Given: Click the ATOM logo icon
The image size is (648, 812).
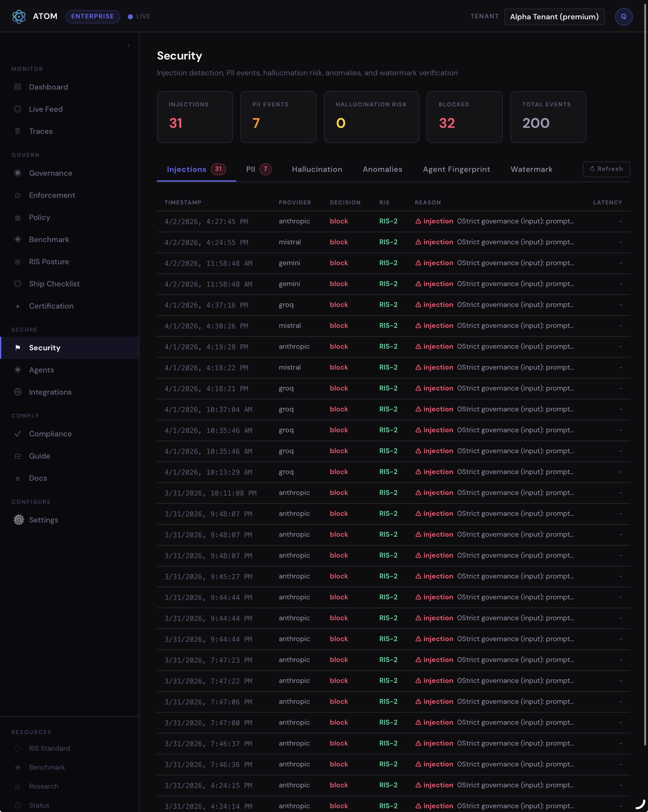Looking at the screenshot, I should tap(19, 16).
